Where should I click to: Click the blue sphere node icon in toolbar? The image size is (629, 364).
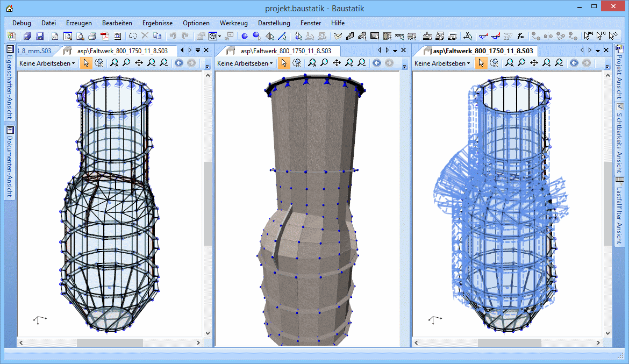coord(244,37)
